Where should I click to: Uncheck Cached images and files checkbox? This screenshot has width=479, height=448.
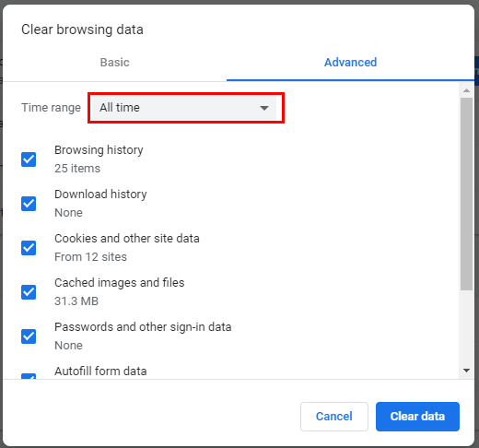[29, 292]
